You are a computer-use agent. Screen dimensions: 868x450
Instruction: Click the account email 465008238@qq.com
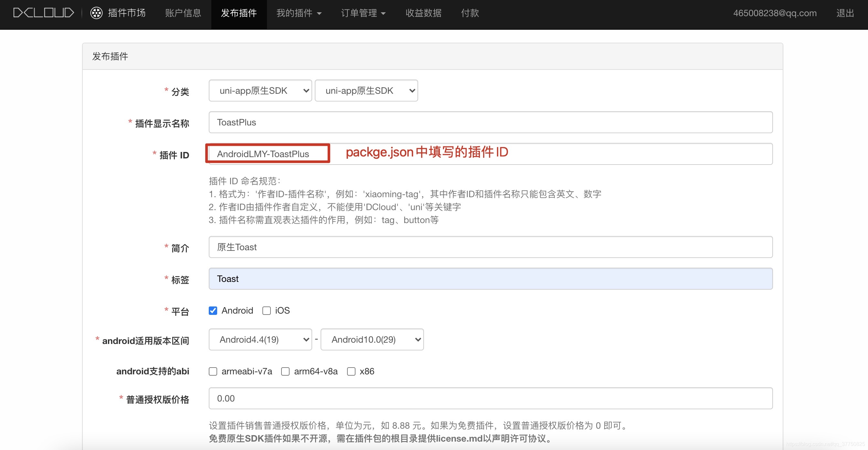tap(775, 13)
